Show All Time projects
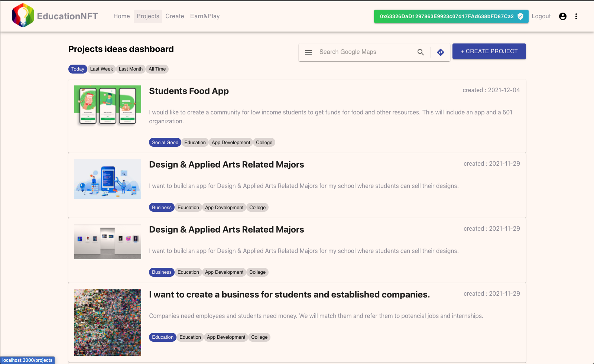Image resolution: width=594 pixels, height=364 pixels. pos(157,69)
